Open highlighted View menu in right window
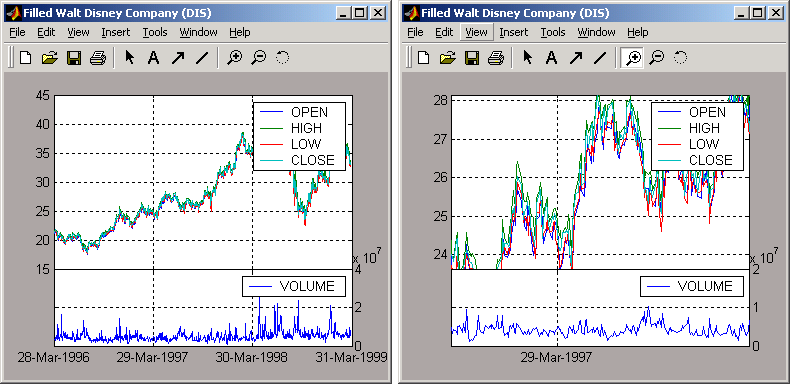790x384 pixels. coord(476,32)
